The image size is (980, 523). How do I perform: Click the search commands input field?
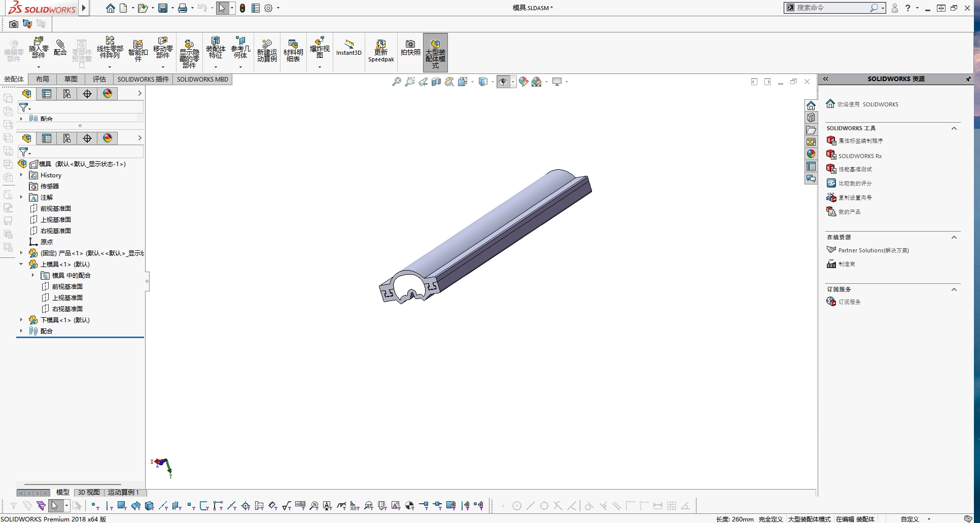pyautogui.click(x=832, y=8)
